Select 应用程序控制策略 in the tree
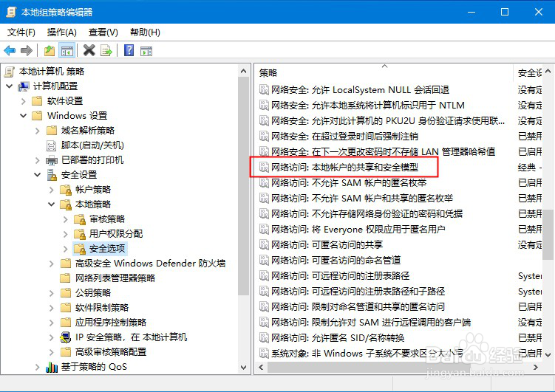The image size is (555, 392). coord(110,323)
